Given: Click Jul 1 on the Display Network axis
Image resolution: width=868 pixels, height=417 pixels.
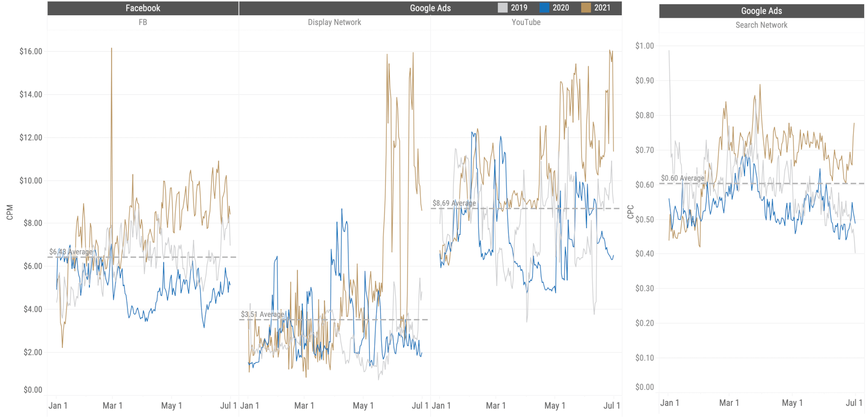Looking at the screenshot, I should [420, 406].
